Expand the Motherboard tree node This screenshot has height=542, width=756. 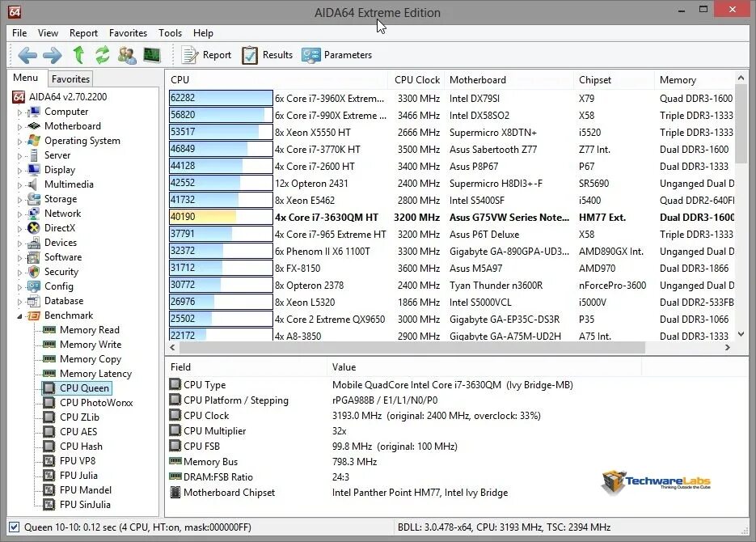point(19,127)
